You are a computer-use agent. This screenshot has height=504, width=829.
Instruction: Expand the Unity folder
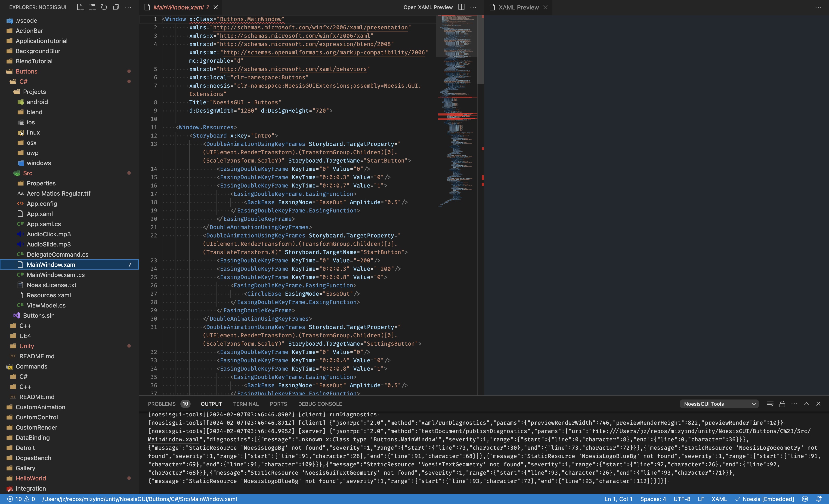[x=69, y=346]
